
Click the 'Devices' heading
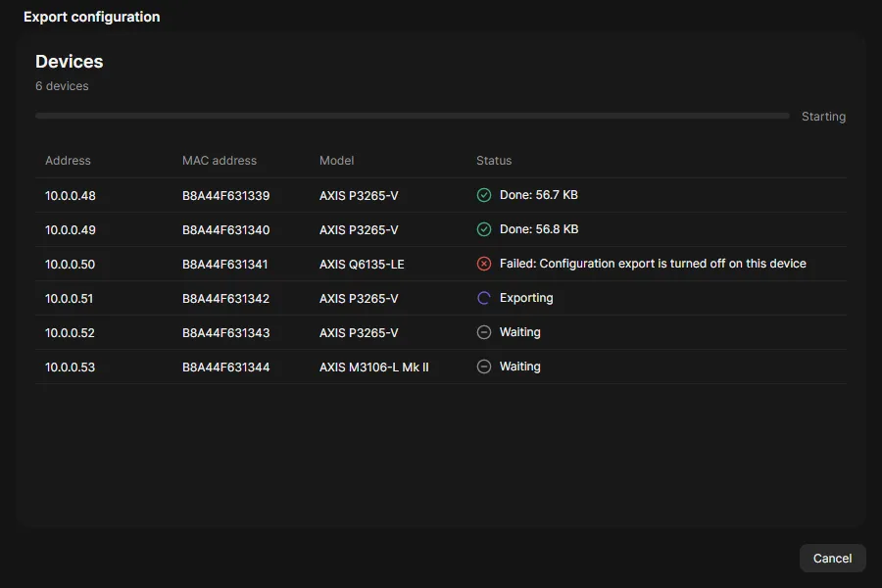(70, 62)
